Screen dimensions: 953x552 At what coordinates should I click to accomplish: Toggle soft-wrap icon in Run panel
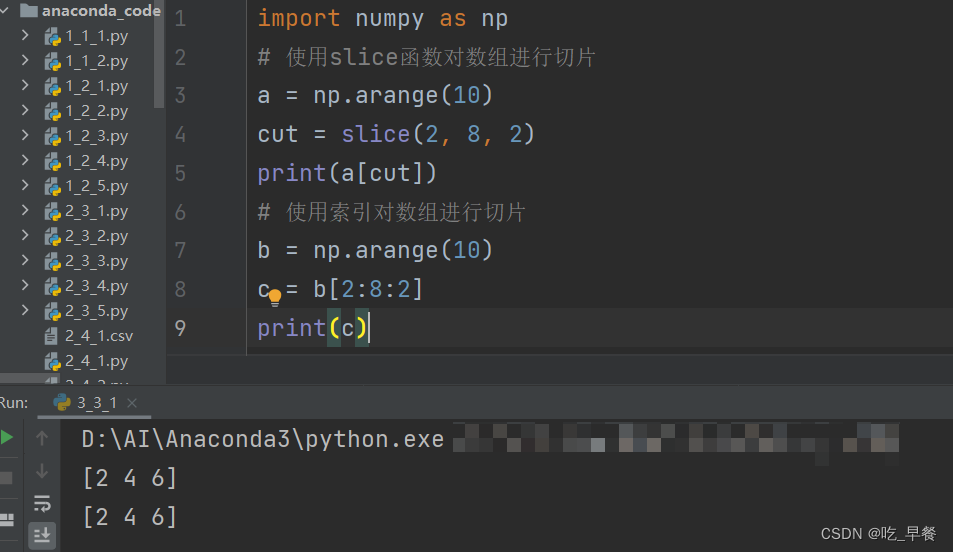click(x=42, y=503)
